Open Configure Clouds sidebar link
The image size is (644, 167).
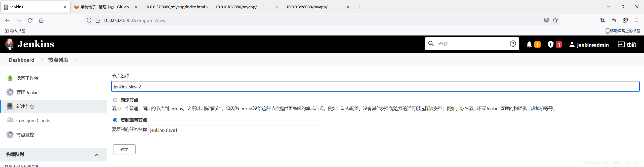(x=33, y=121)
